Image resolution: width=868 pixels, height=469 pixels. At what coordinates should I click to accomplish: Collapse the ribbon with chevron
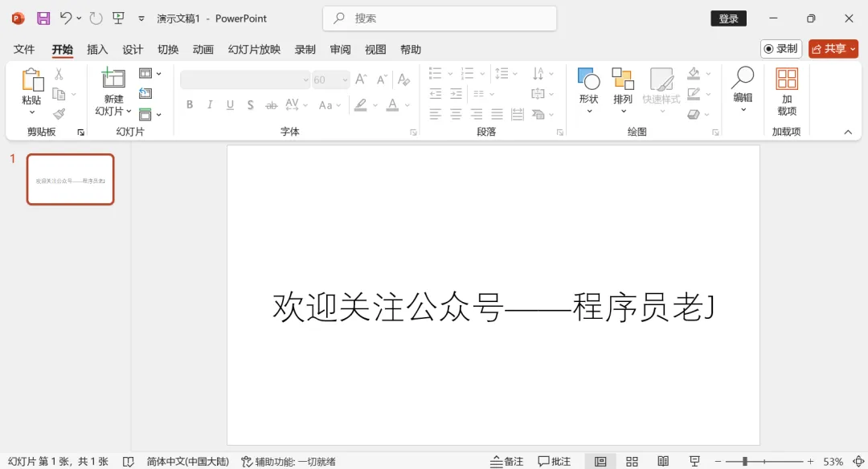coord(848,133)
